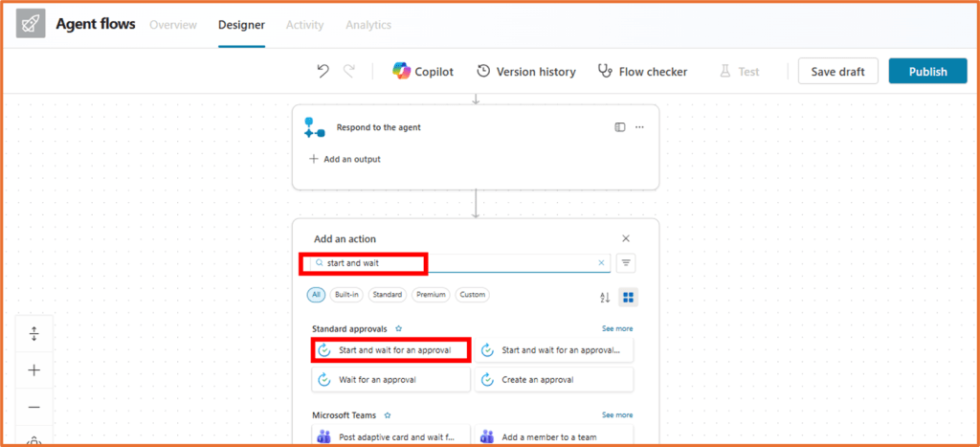This screenshot has height=447, width=980.
Task: Open Version history
Action: tap(526, 71)
